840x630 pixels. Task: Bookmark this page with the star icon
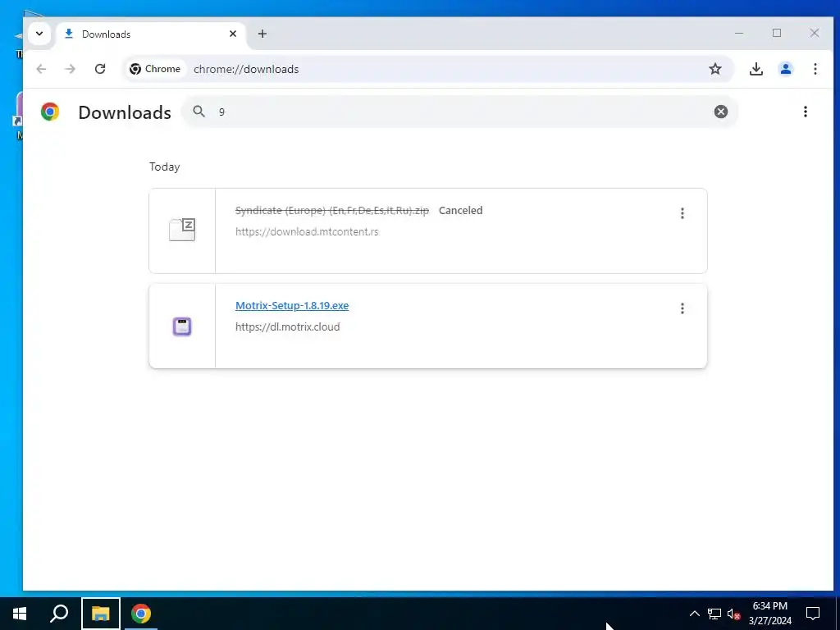pos(715,69)
